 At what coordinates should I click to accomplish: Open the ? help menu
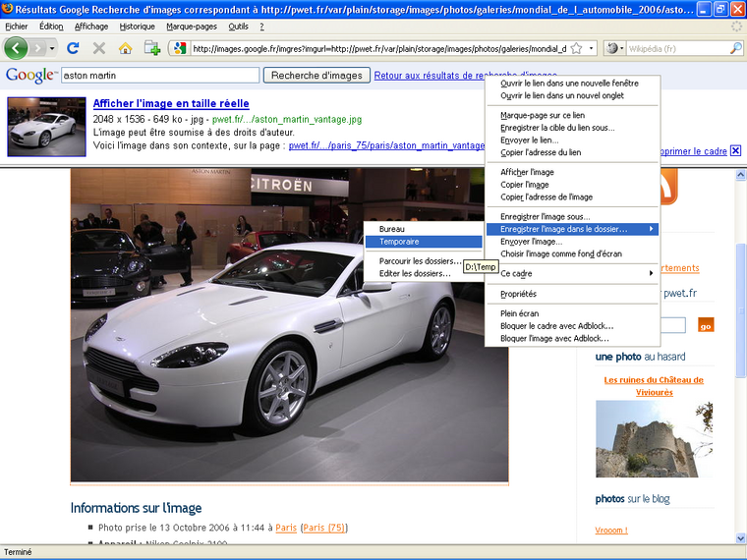[x=262, y=27]
